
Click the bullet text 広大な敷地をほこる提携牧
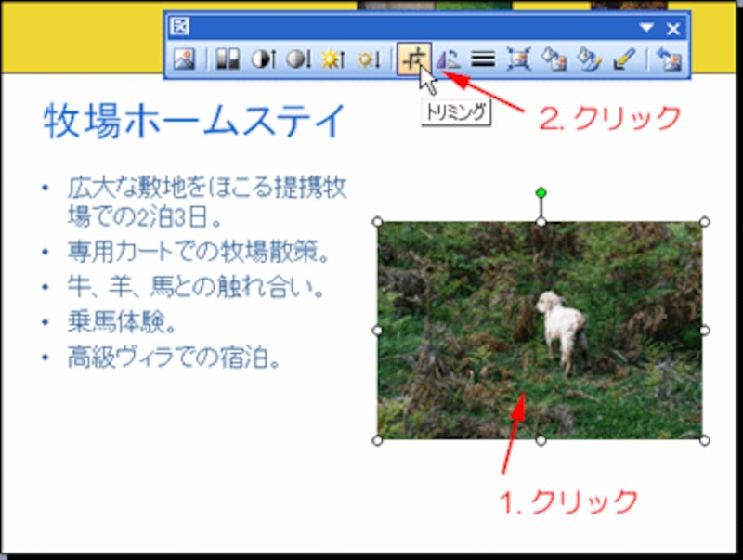coord(207,188)
